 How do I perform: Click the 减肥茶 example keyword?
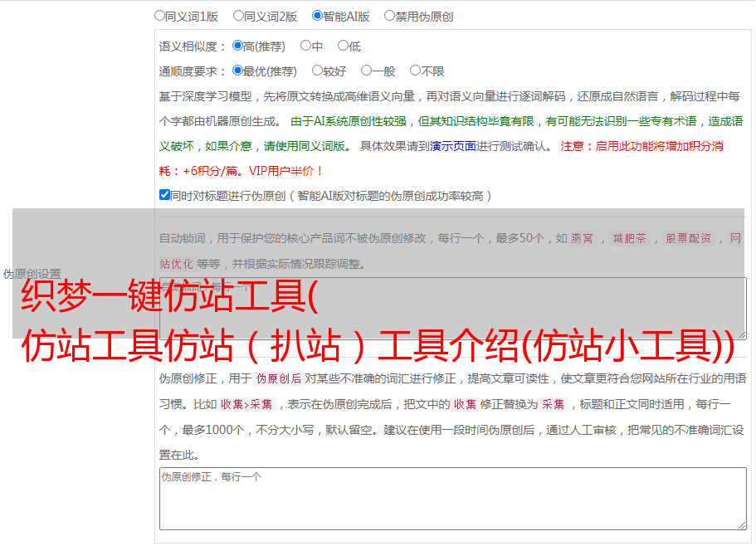629,238
